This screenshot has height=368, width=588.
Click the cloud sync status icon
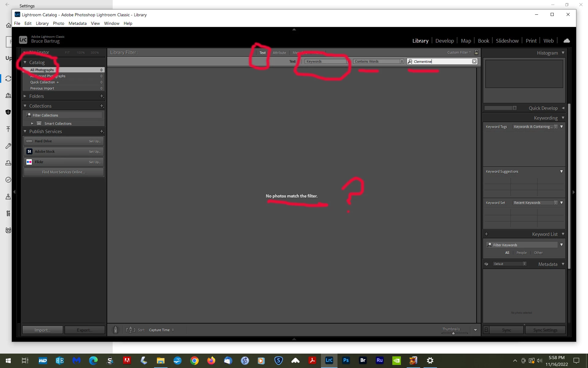[567, 41]
